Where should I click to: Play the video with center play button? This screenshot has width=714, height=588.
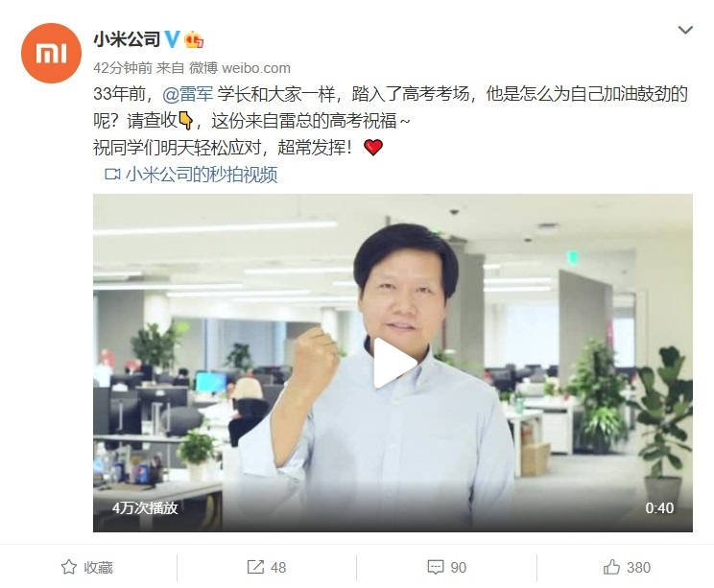pyautogui.click(x=393, y=363)
